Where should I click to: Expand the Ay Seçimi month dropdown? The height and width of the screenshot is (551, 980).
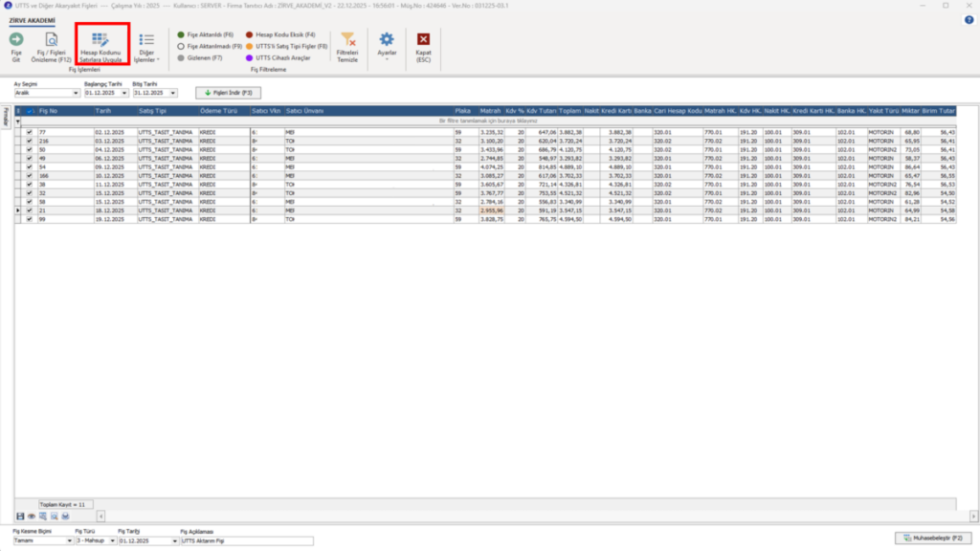pos(76,93)
